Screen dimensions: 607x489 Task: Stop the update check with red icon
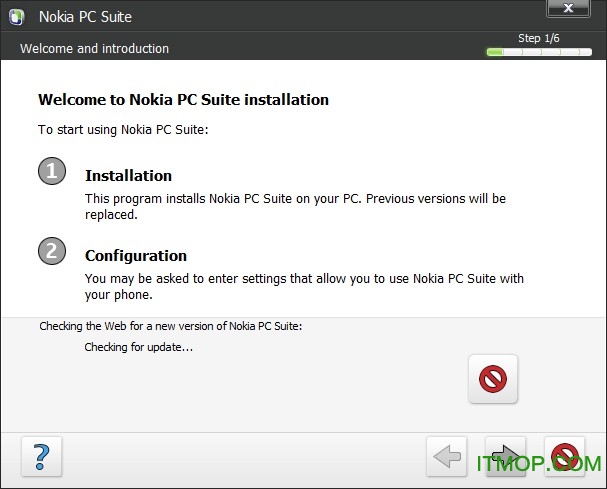(x=493, y=379)
